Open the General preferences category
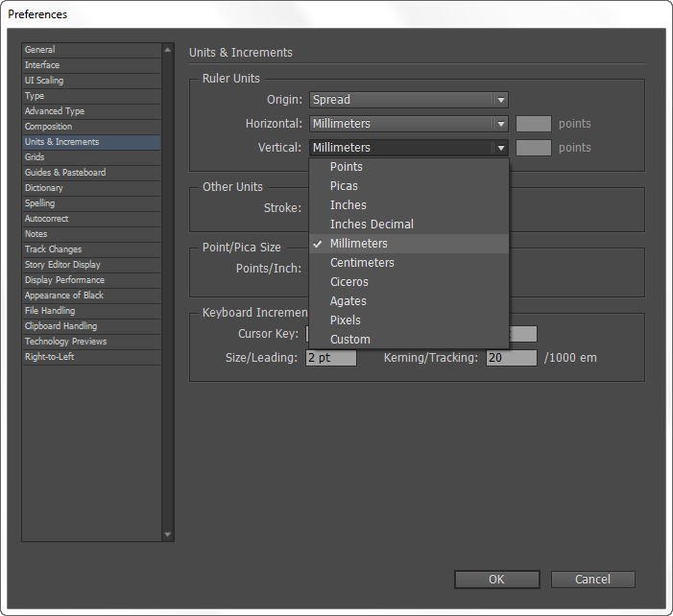 40,50
